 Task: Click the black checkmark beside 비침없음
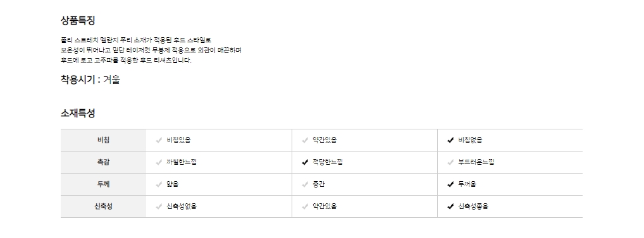pyautogui.click(x=450, y=140)
